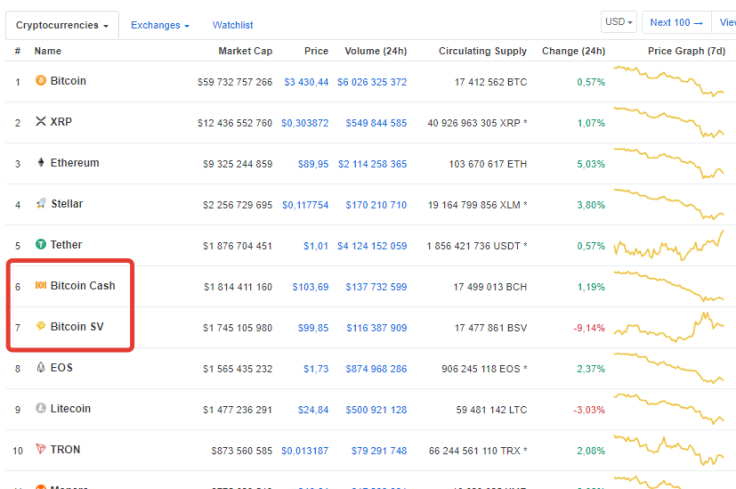Click supply 17 412 562 BTC
Screen dimensions: 736x489
491,82
